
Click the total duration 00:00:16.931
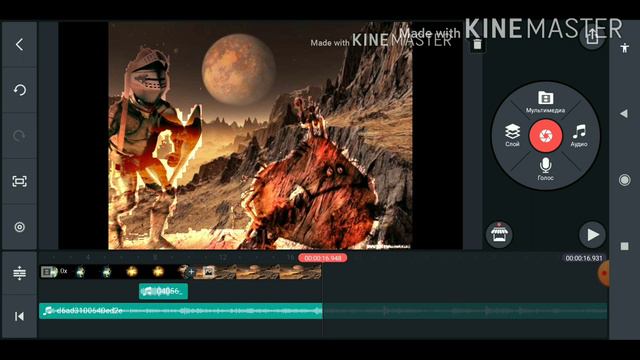584,258
